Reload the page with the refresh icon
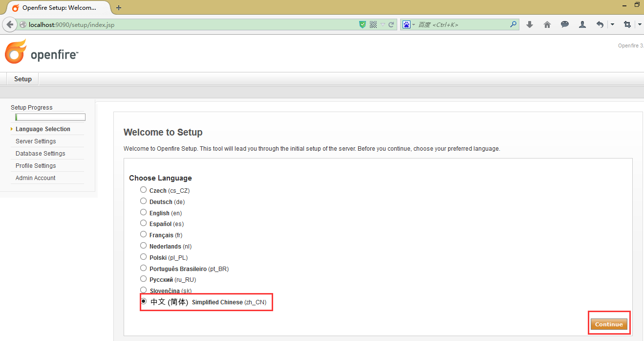The width and height of the screenshot is (644, 341). pos(391,24)
